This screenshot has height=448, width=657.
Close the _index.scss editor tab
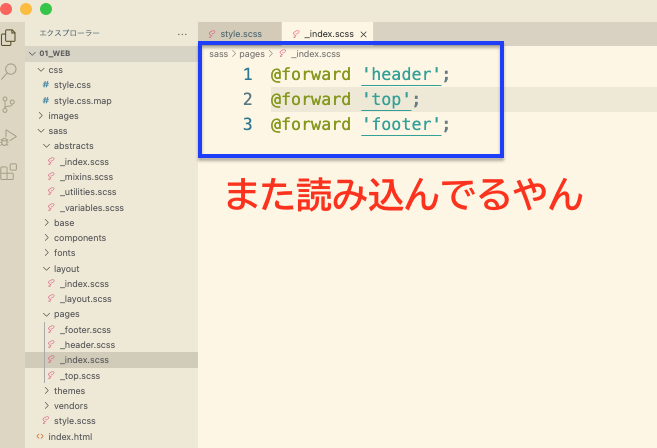pos(364,34)
